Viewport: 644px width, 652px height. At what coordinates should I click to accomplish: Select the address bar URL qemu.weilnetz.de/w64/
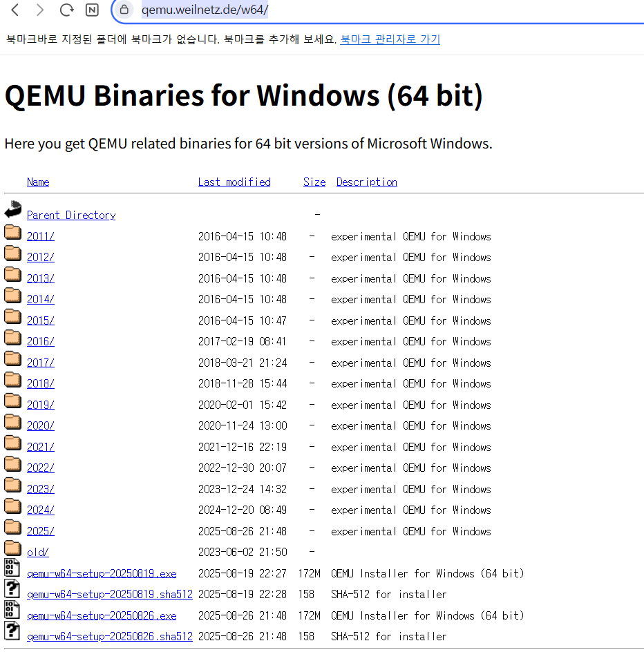[205, 10]
